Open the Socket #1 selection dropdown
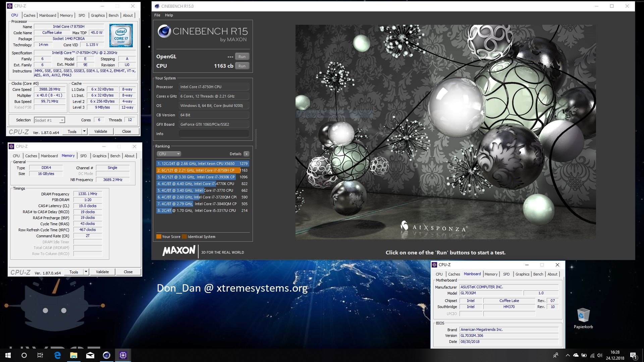 [49, 120]
